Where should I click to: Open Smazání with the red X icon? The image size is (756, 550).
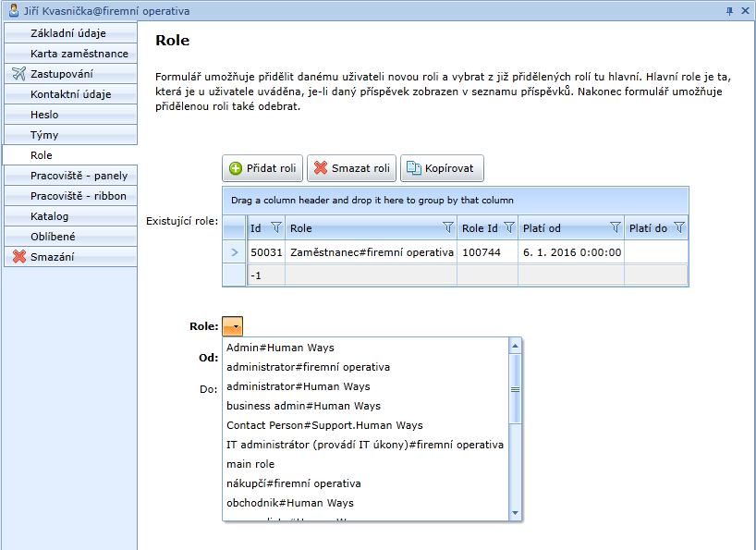[70, 257]
